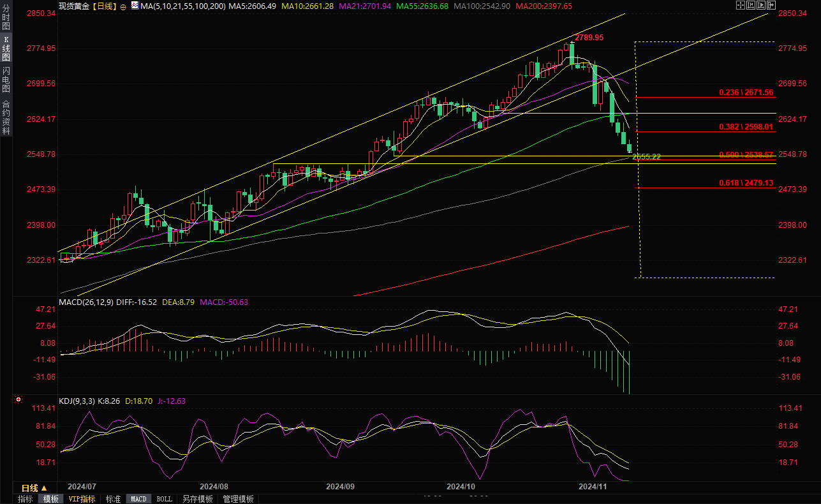
Task: Click the 2024/10 date marker on time axis
Action: [461, 487]
